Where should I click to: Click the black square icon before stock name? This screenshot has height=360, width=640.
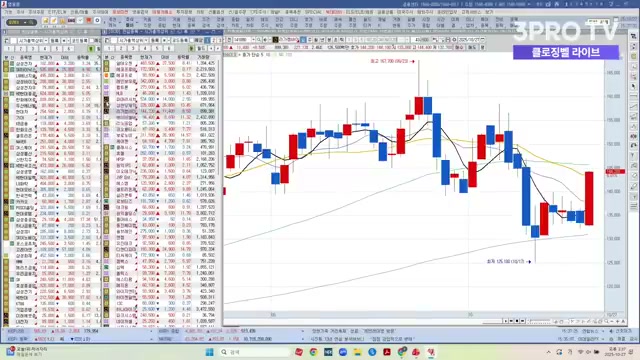point(276,40)
